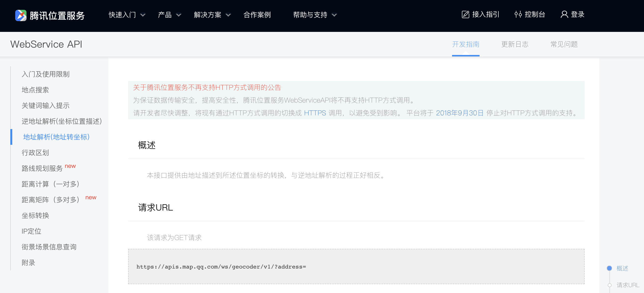Click the red HTTP announcement title
The height and width of the screenshot is (293, 644).
pos(207,88)
